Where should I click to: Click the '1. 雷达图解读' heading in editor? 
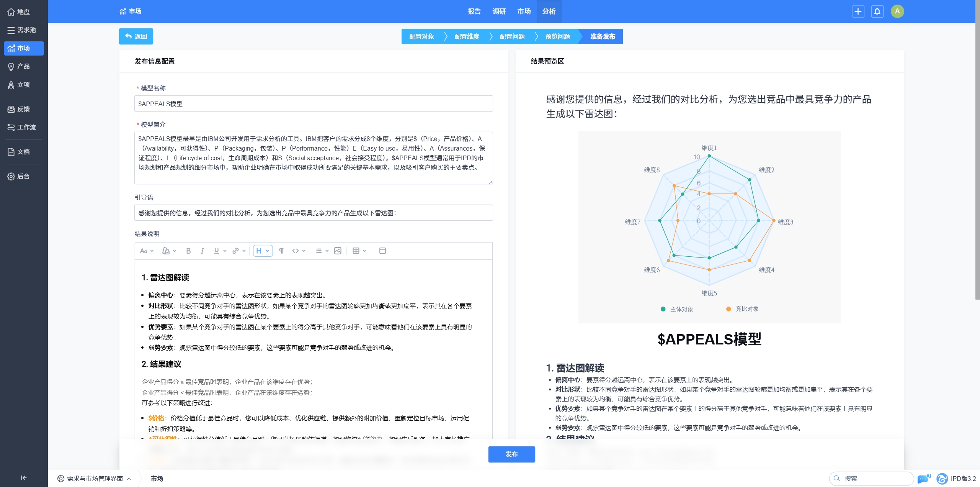point(165,277)
